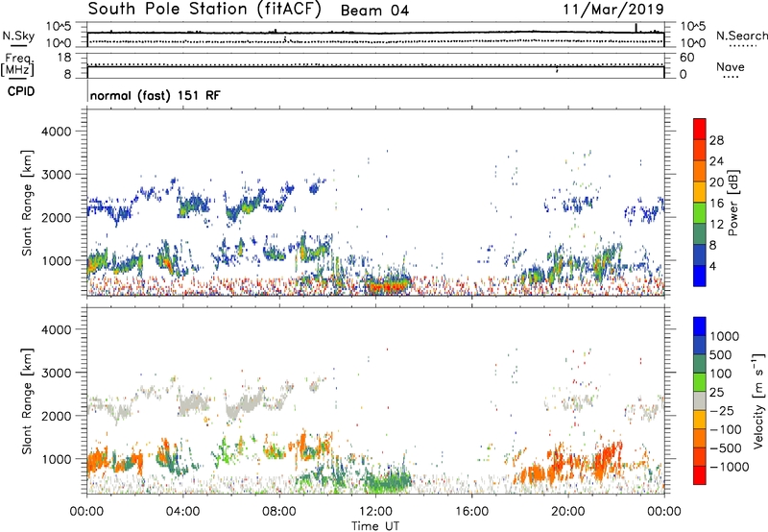The width and height of the screenshot is (768, 532).
Task: Click the 16 label on Power colorbar
Action: click(716, 204)
